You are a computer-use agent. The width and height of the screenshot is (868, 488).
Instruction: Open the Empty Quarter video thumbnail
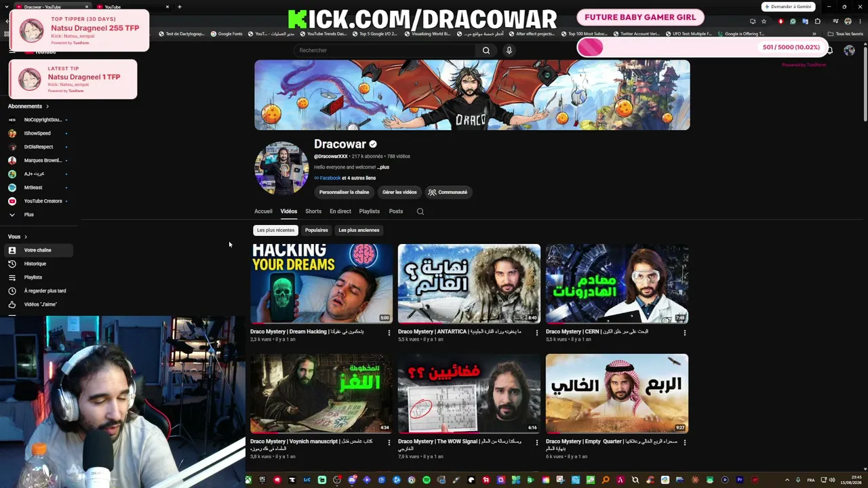[x=617, y=393]
